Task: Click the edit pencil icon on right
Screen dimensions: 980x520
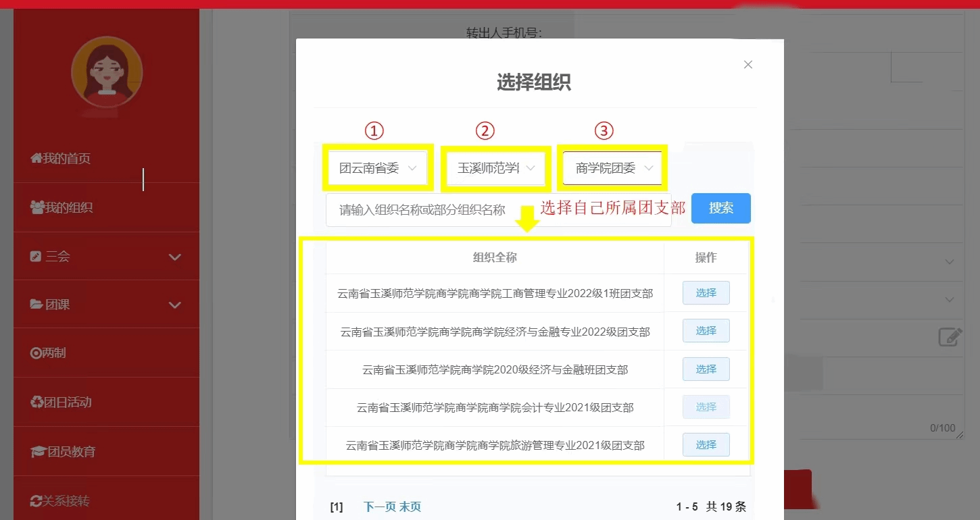Action: point(950,336)
